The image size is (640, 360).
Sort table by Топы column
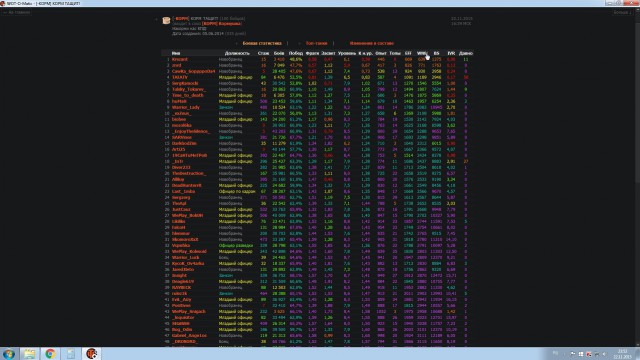pos(395,53)
